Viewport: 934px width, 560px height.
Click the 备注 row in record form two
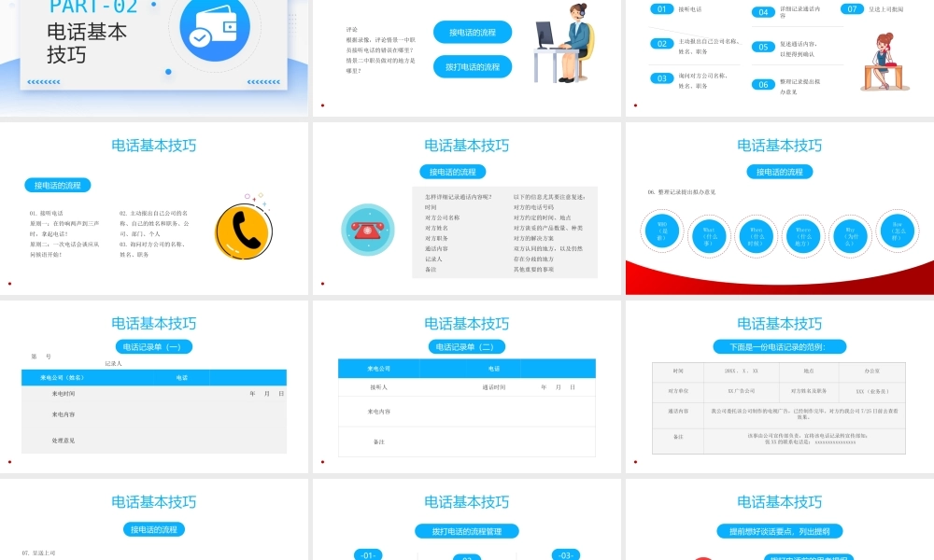click(x=466, y=441)
